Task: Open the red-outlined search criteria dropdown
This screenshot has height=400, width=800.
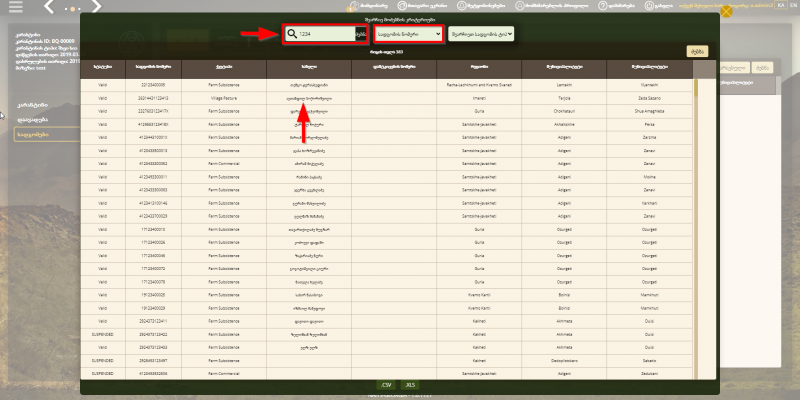Action: (x=409, y=34)
